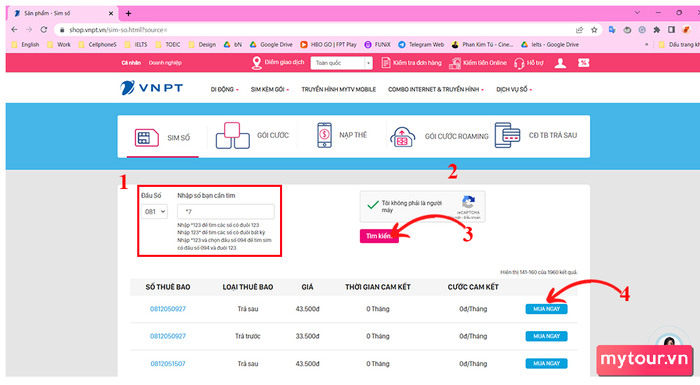Open Google Translate extension icon
The image size is (700, 385).
tap(612, 30)
